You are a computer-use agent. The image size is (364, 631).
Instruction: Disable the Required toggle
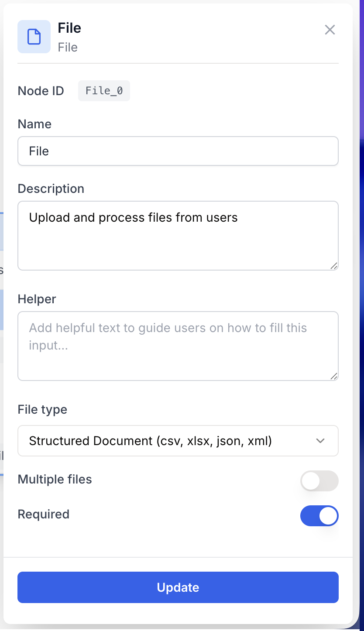(319, 516)
